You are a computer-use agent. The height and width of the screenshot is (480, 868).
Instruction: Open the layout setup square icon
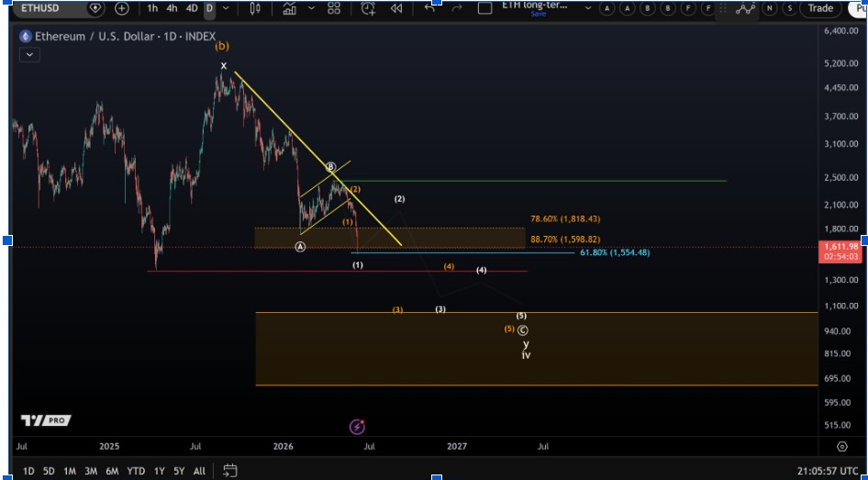point(485,8)
